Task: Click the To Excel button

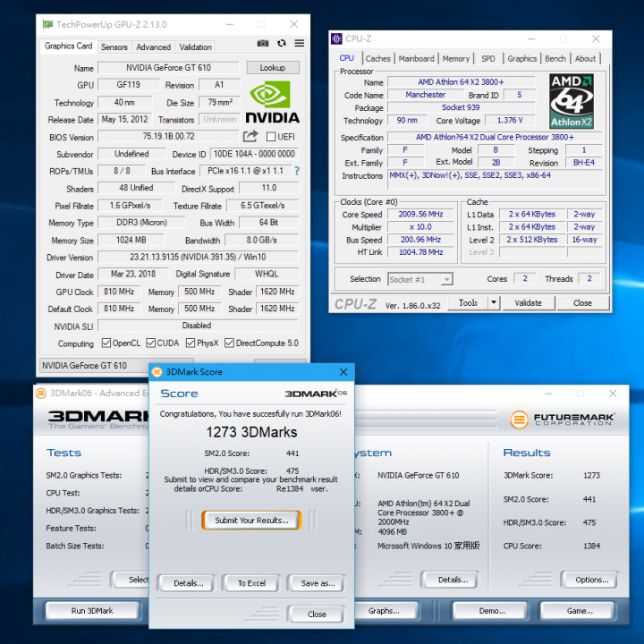Action: coord(251,583)
